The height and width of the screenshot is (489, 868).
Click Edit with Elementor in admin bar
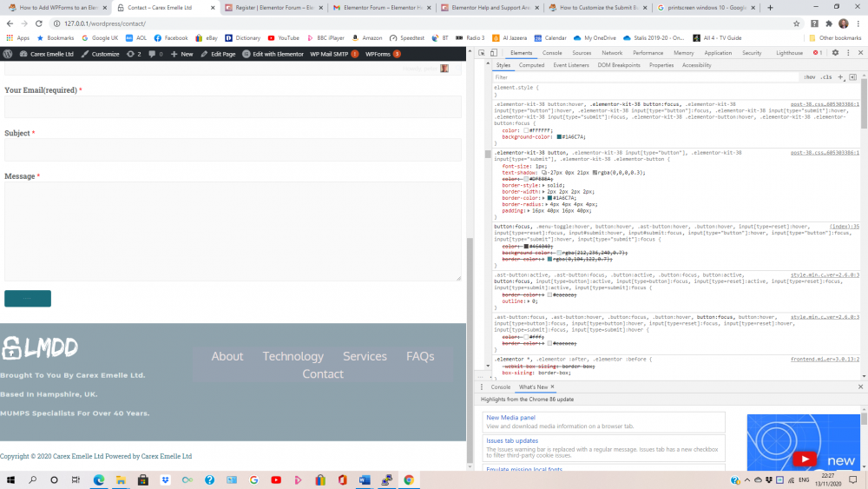click(x=273, y=54)
